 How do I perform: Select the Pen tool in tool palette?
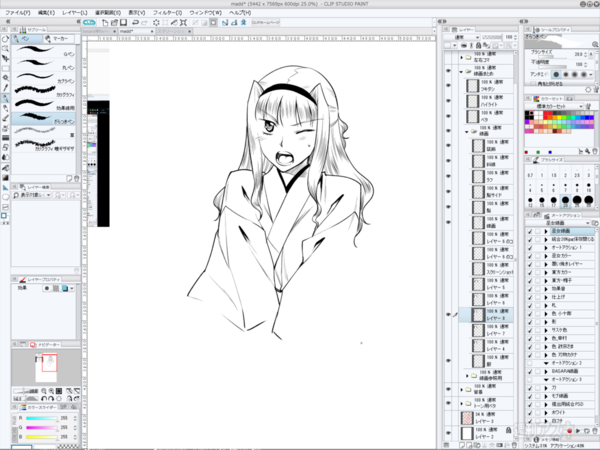pyautogui.click(x=5, y=98)
